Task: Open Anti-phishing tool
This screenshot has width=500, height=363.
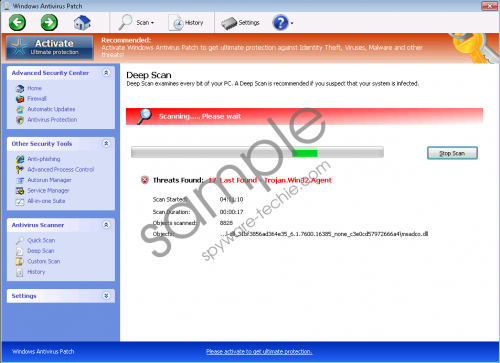Action: pos(44,159)
